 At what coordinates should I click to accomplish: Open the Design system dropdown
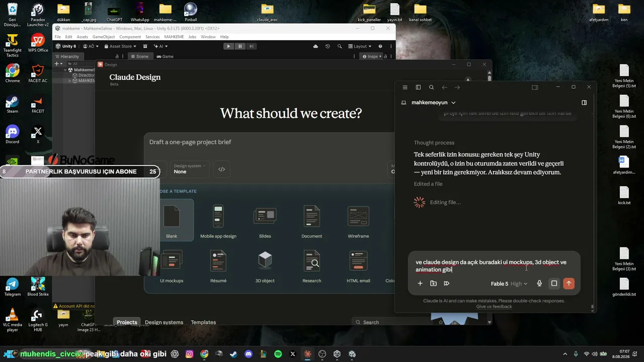189,169
